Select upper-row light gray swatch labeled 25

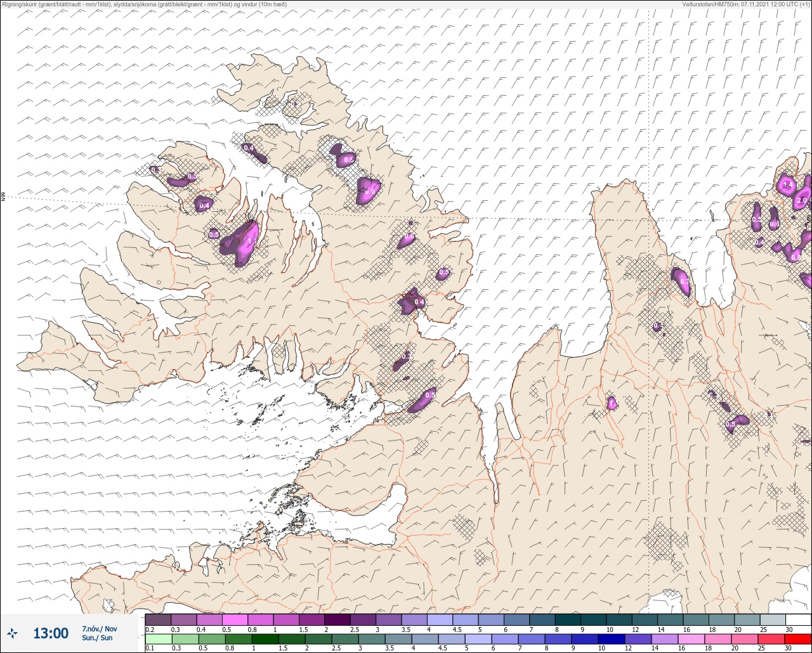pos(773,619)
